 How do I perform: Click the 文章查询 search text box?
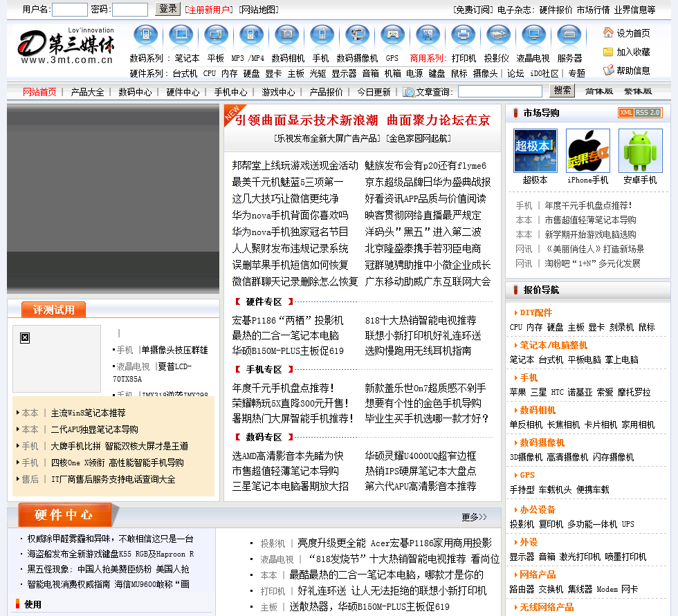click(500, 91)
